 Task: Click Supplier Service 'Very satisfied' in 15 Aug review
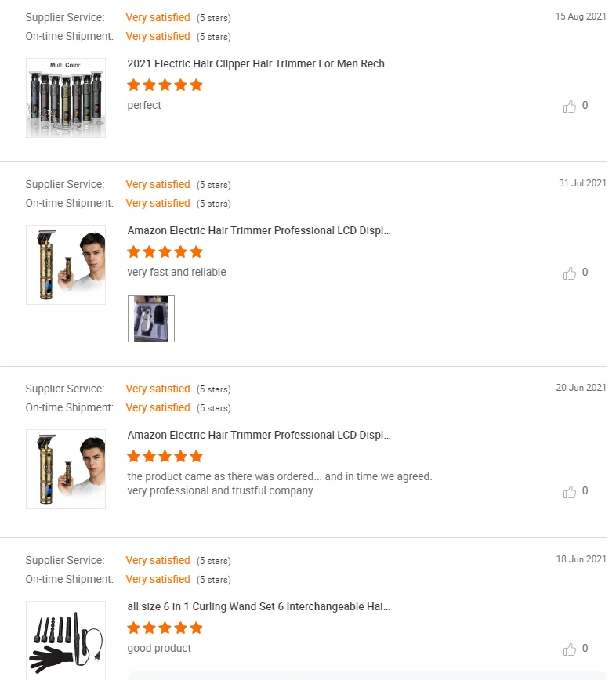tap(158, 17)
